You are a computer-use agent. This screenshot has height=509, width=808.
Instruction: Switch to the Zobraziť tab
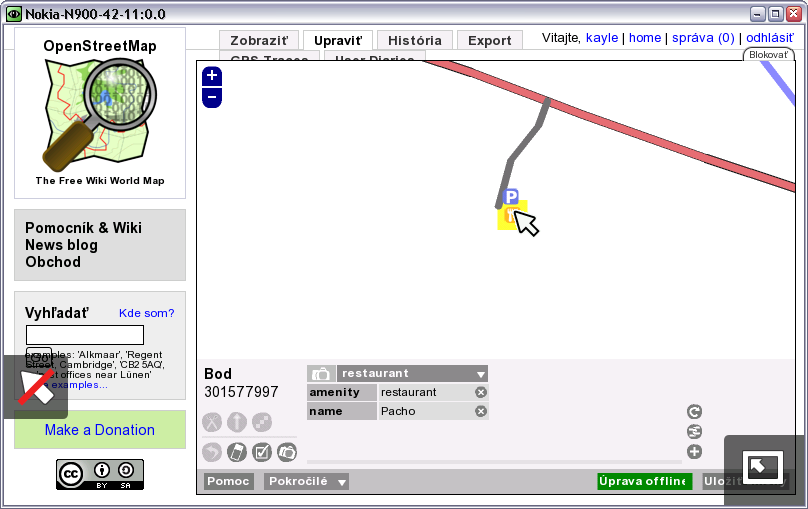259,40
